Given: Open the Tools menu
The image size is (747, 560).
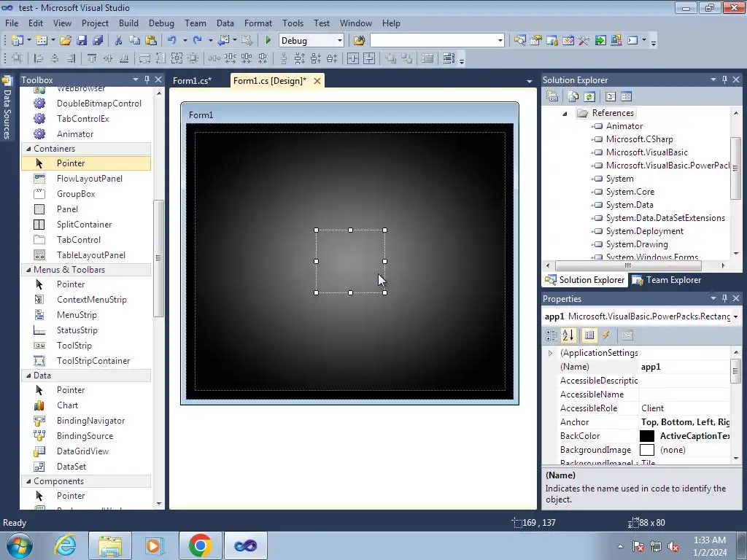Looking at the screenshot, I should click(293, 23).
